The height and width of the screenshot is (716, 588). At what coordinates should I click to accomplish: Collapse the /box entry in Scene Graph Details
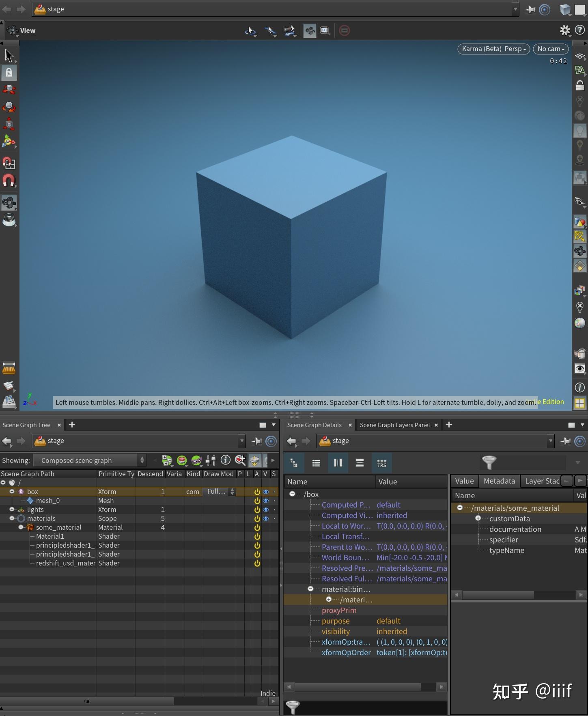292,494
